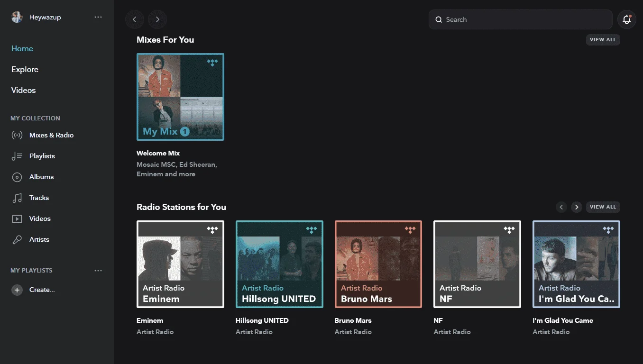Click the Bruno Mars station title

tap(353, 320)
